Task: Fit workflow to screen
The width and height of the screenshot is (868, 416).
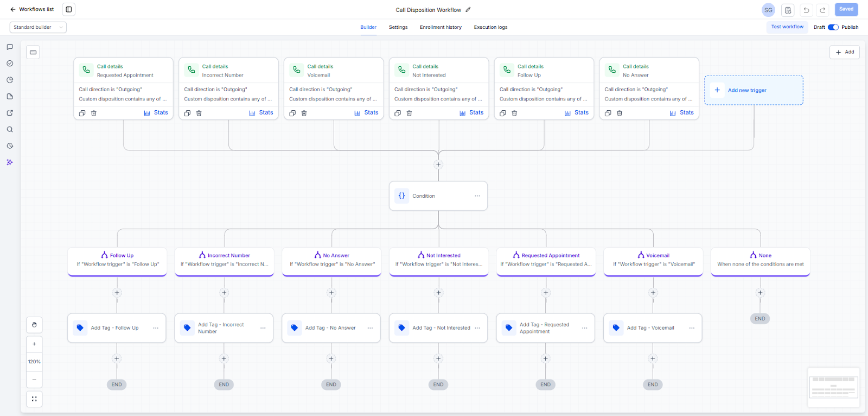Action: click(34, 399)
